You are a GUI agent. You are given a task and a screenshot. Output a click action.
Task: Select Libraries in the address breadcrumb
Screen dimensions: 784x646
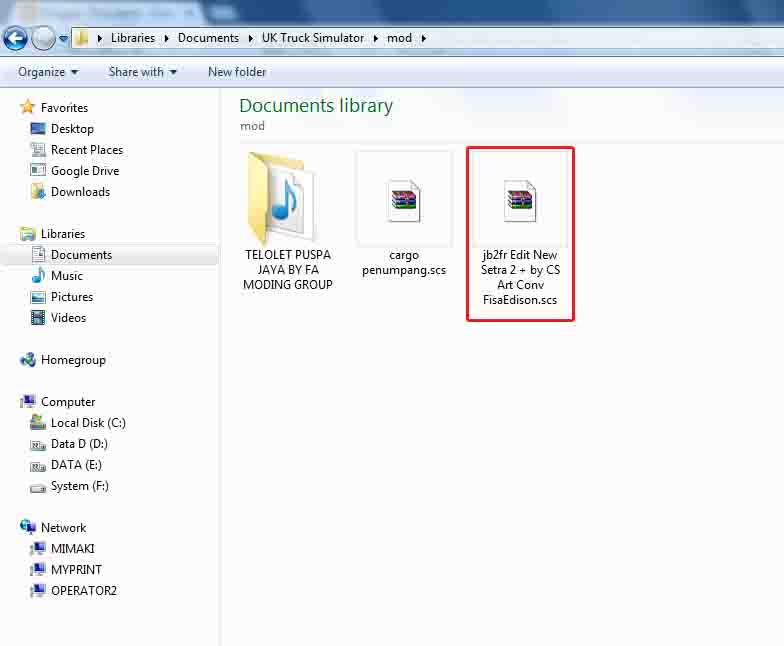coord(133,38)
